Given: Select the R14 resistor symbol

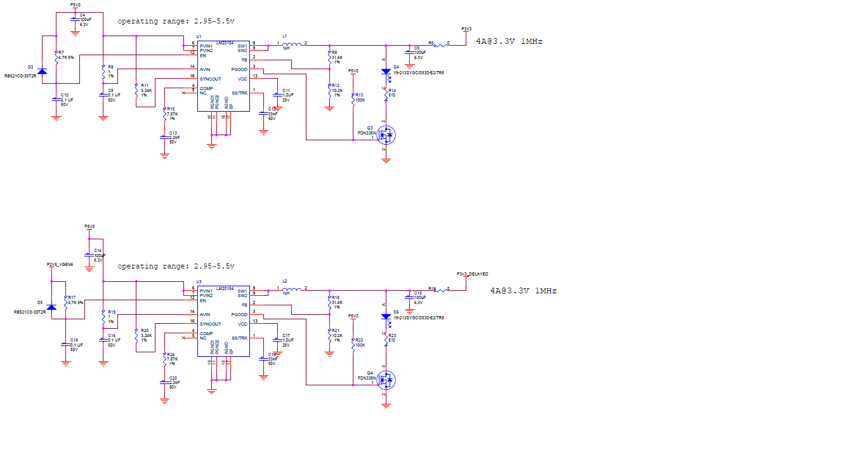Looking at the screenshot, I should point(386,95).
